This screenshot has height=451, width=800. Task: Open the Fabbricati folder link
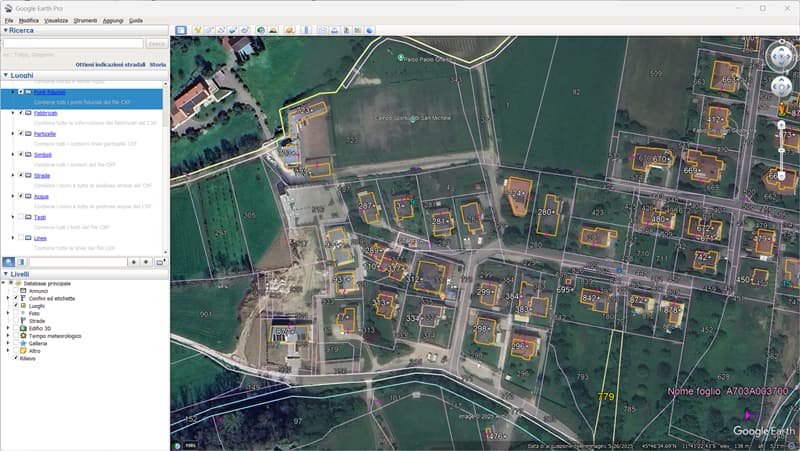pos(46,113)
